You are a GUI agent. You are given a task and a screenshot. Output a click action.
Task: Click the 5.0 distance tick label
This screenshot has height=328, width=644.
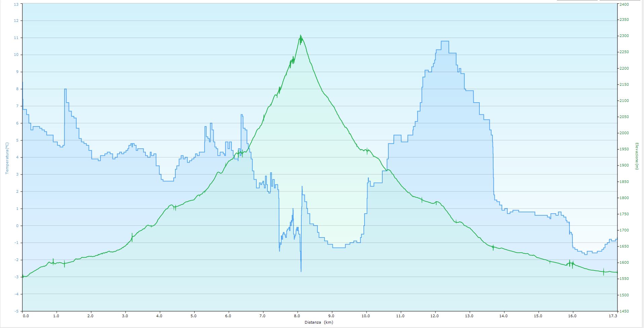point(194,316)
